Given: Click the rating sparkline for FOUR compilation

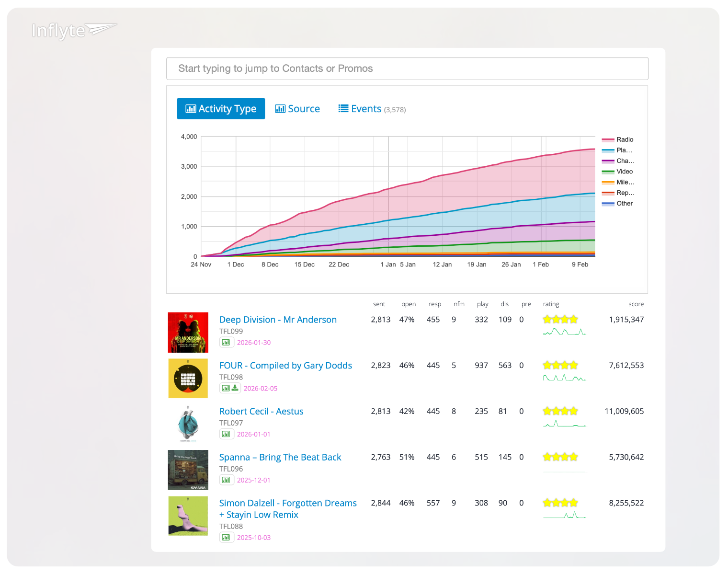Looking at the screenshot, I should click(x=564, y=378).
